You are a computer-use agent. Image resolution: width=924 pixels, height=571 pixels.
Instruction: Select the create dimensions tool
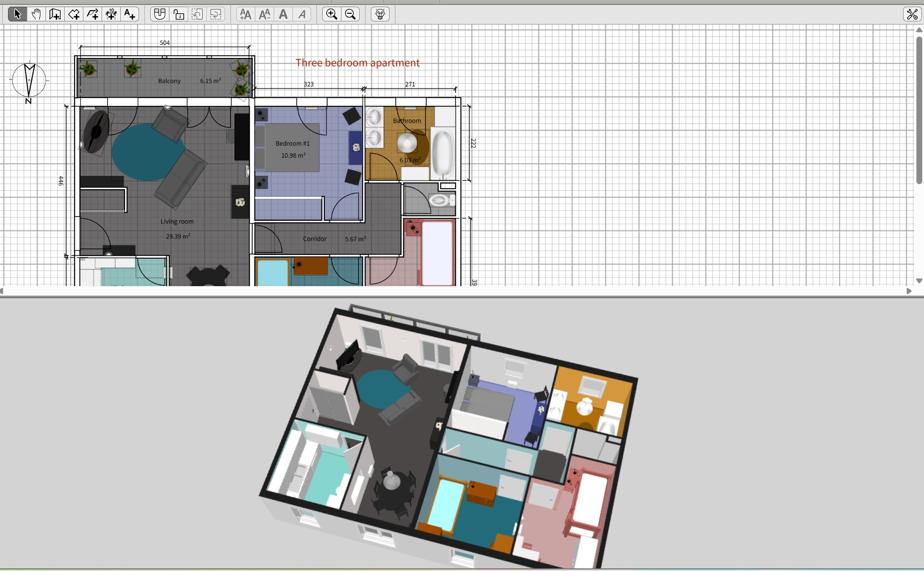pyautogui.click(x=111, y=14)
